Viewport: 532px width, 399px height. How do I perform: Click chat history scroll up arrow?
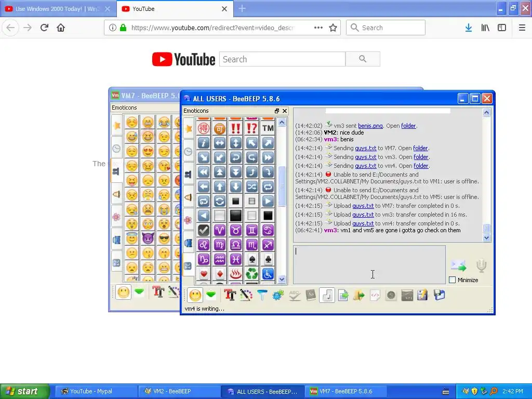486,113
